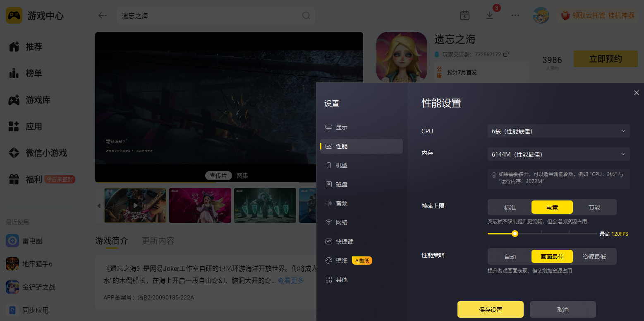
Task: Click the calendar schedule icon in header
Action: [x=465, y=15]
